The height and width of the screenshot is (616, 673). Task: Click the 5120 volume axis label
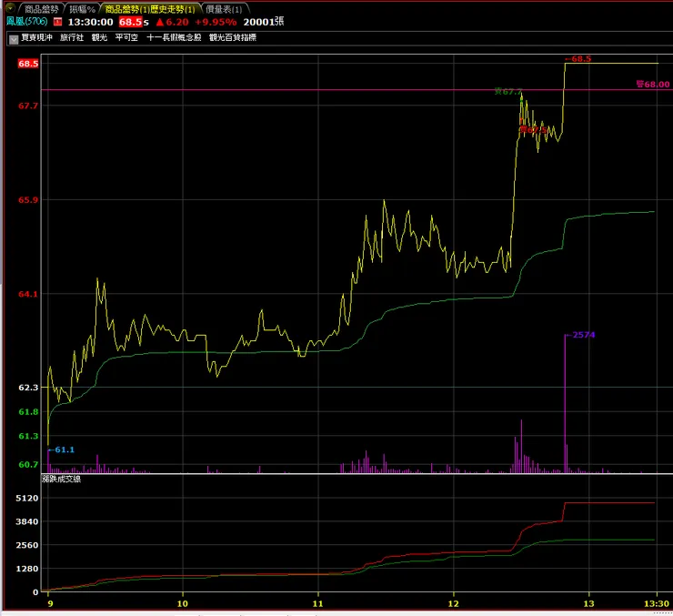click(x=27, y=498)
